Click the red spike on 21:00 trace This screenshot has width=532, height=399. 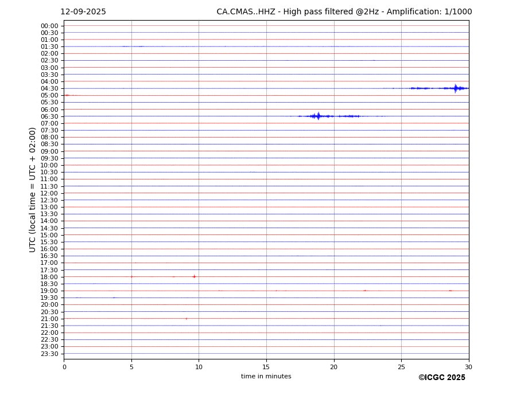[187, 319]
